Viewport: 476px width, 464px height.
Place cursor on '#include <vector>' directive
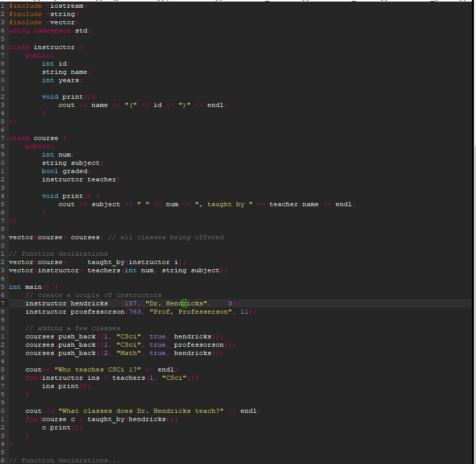pyautogui.click(x=44, y=22)
